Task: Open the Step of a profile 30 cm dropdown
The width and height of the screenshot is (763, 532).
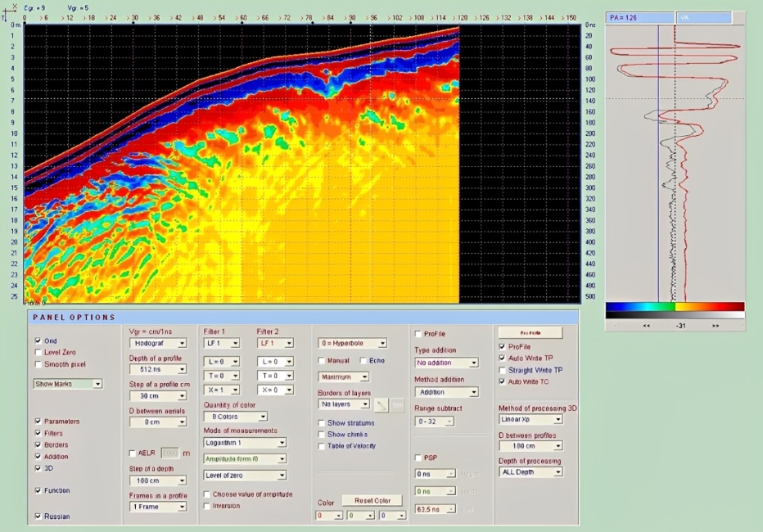Action: pos(158,396)
